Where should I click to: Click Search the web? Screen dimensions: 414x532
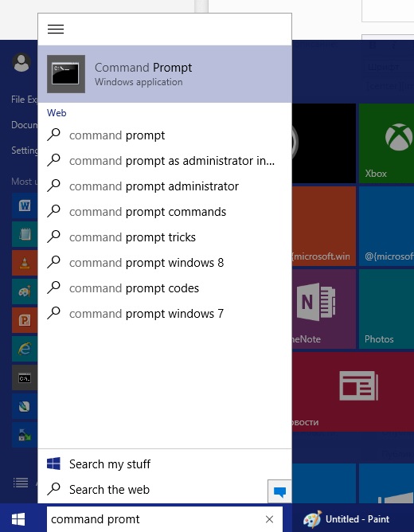[x=153, y=490]
